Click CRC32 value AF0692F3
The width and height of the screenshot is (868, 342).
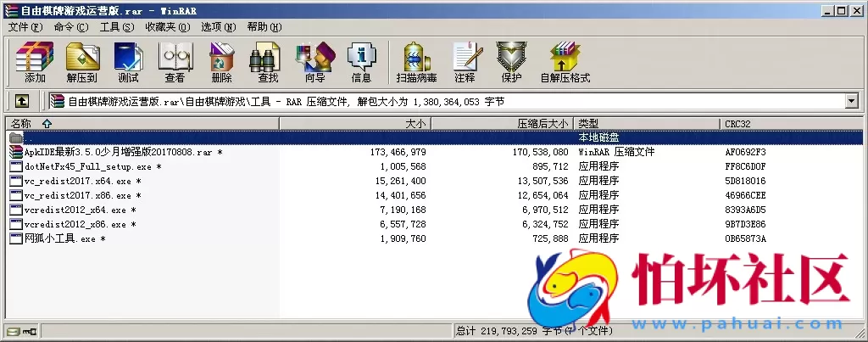tap(745, 151)
